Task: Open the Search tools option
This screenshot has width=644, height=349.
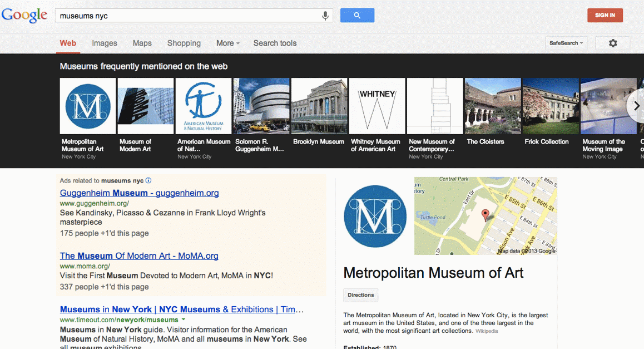Action: coord(275,43)
